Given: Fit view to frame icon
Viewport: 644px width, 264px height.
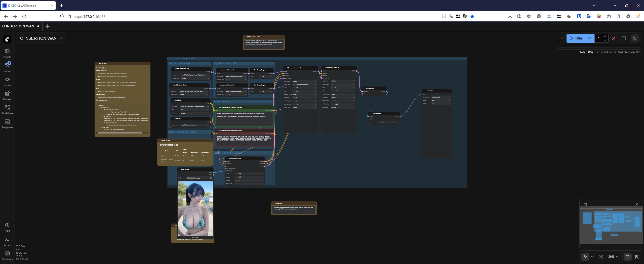Looking at the screenshot, I should pyautogui.click(x=601, y=257).
